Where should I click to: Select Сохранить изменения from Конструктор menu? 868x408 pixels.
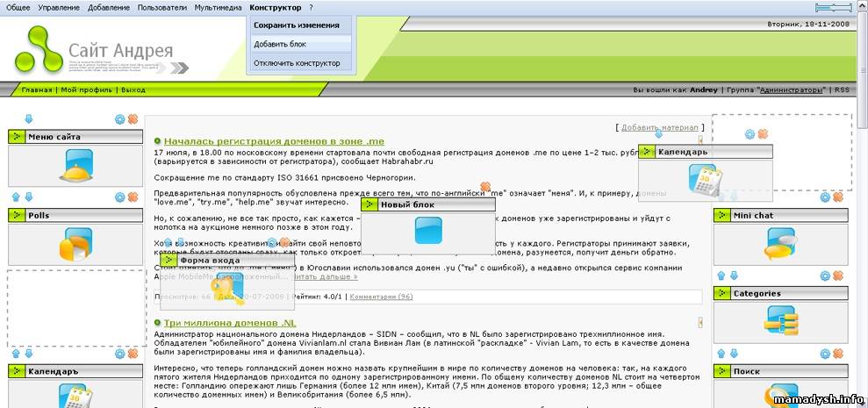coord(297,25)
